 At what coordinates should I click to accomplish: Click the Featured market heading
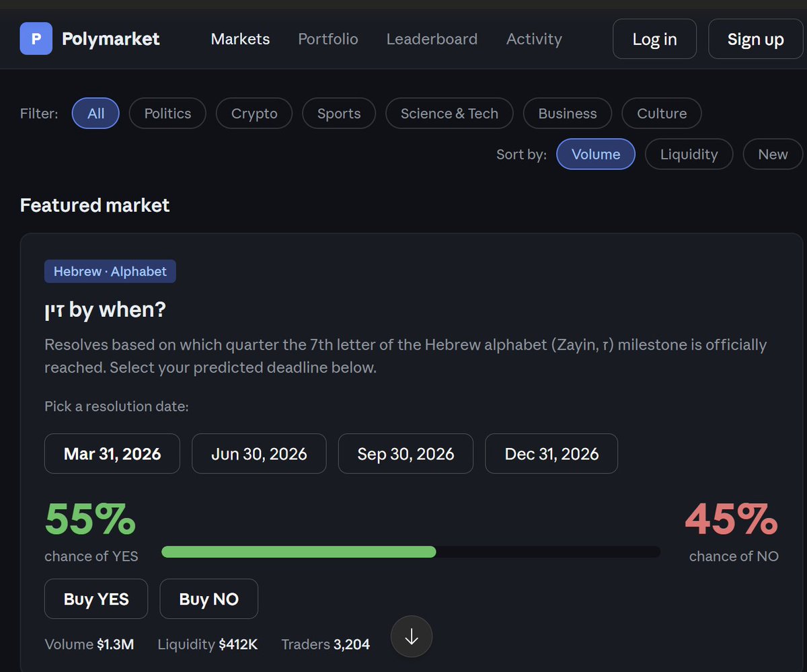[95, 205]
